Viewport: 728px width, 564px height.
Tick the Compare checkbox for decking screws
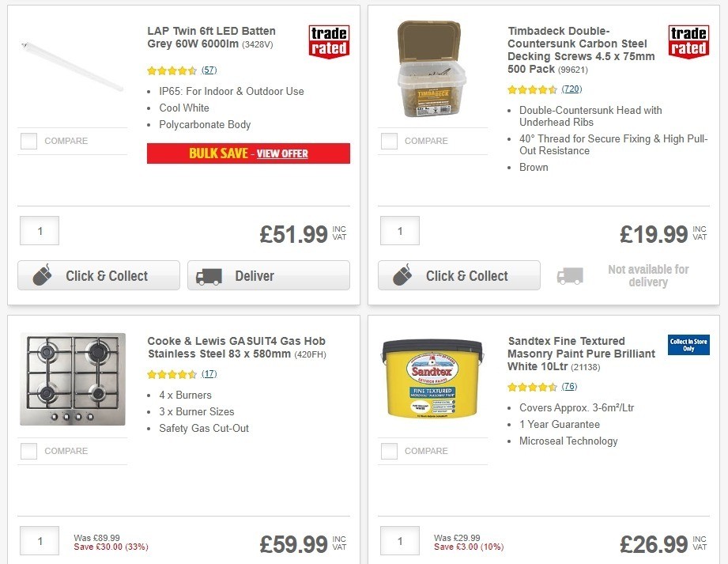pos(388,141)
